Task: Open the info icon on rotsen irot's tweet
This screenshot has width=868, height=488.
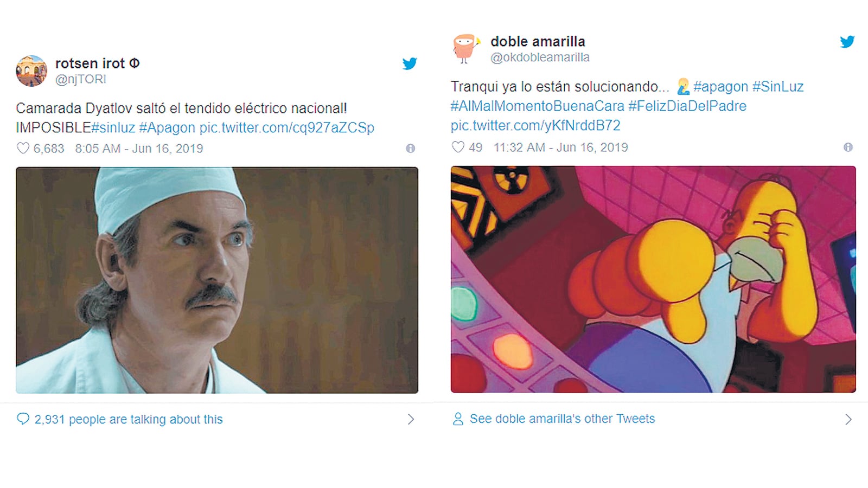Action: (x=411, y=148)
